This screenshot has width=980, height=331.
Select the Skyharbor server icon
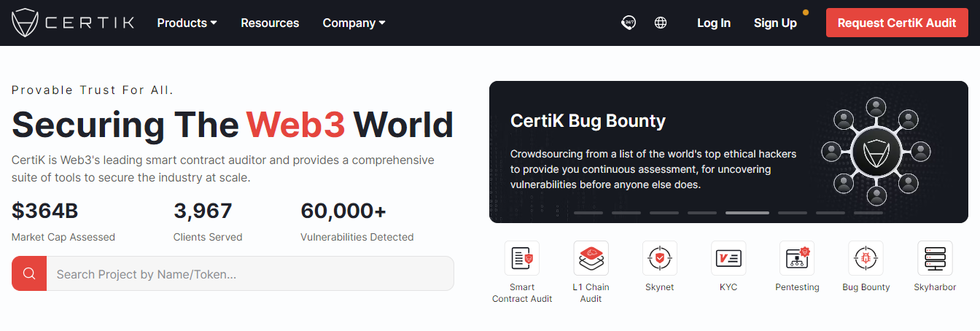coord(935,258)
